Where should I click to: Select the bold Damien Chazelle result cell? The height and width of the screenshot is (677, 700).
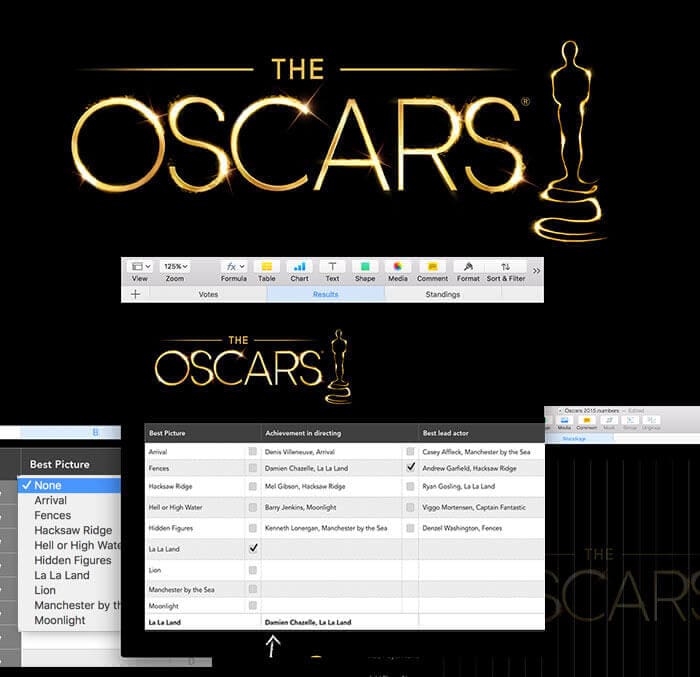[x=340, y=622]
